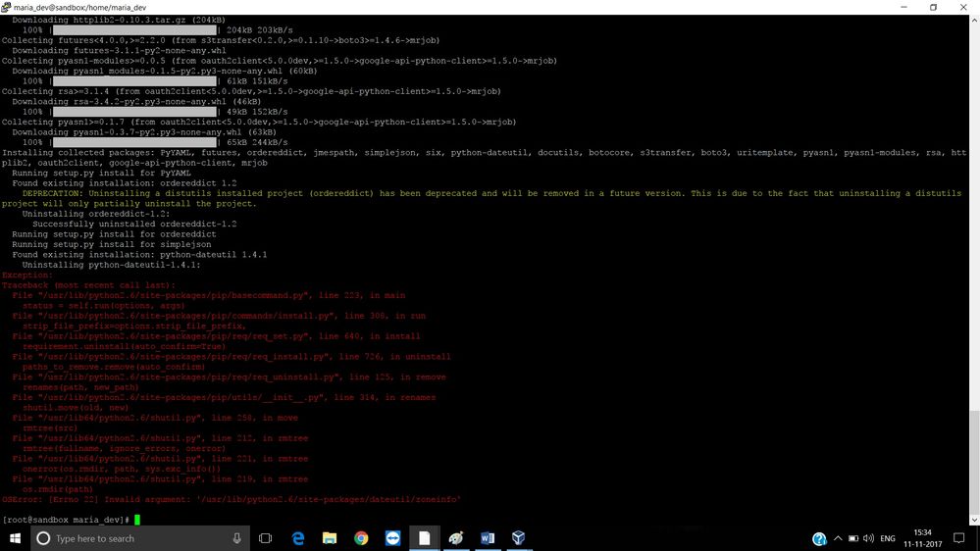Click the PuTTY icon in the title bar
This screenshot has height=551, width=980.
pos(6,7)
